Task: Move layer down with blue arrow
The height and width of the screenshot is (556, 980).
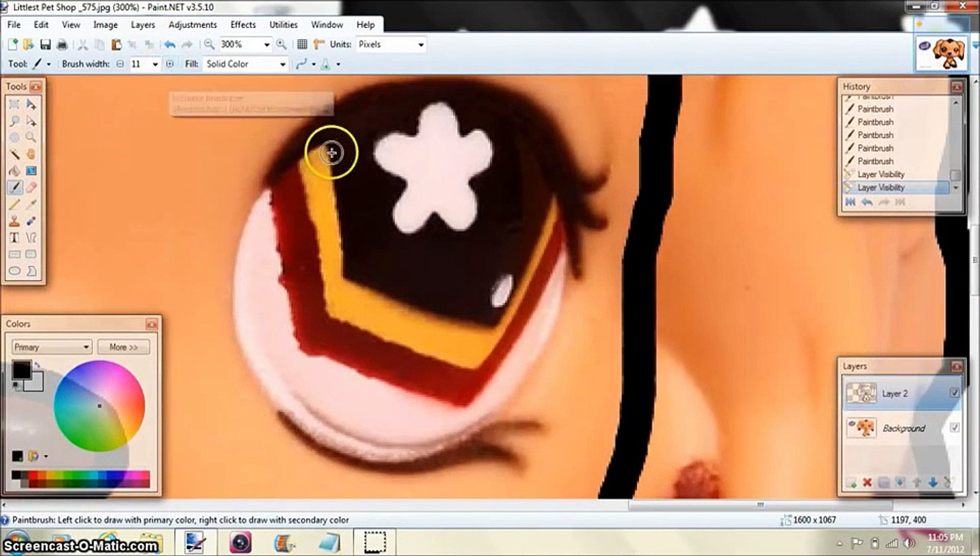Action: 933,482
